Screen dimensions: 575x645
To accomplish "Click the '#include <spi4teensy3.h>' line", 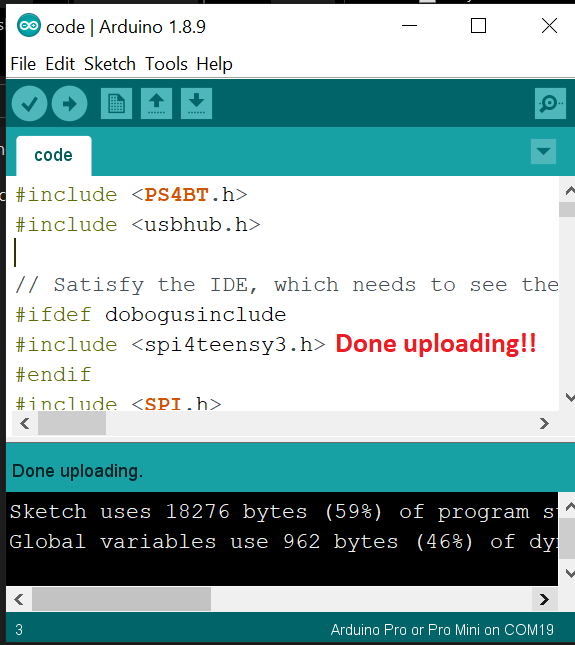I will pos(170,345).
